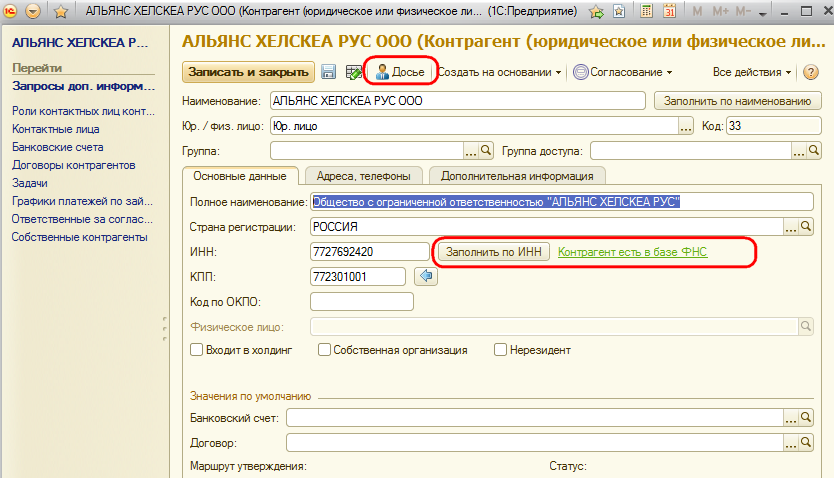This screenshot has width=834, height=478.
Task: Click sidebar splitter collapse handle
Action: (165, 329)
